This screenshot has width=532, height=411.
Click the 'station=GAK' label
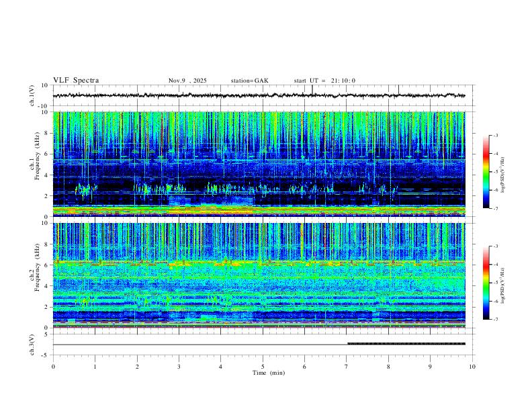click(x=249, y=81)
